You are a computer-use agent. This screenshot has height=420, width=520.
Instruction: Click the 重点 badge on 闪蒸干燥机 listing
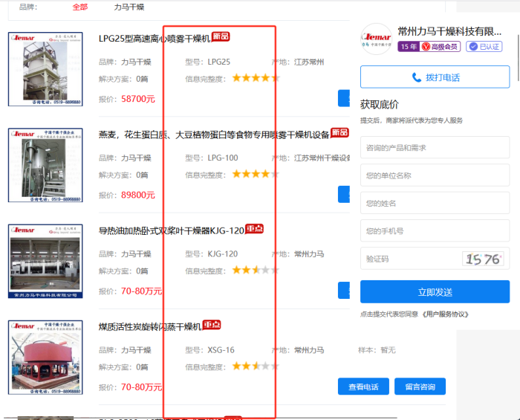pos(212,325)
